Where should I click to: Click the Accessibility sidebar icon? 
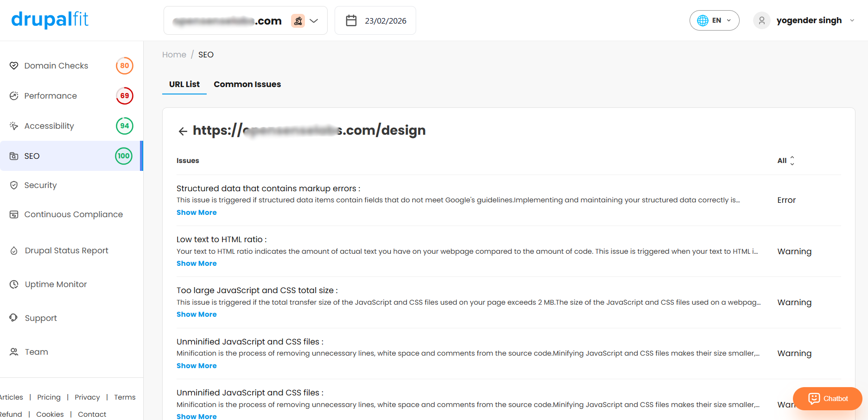(x=14, y=126)
